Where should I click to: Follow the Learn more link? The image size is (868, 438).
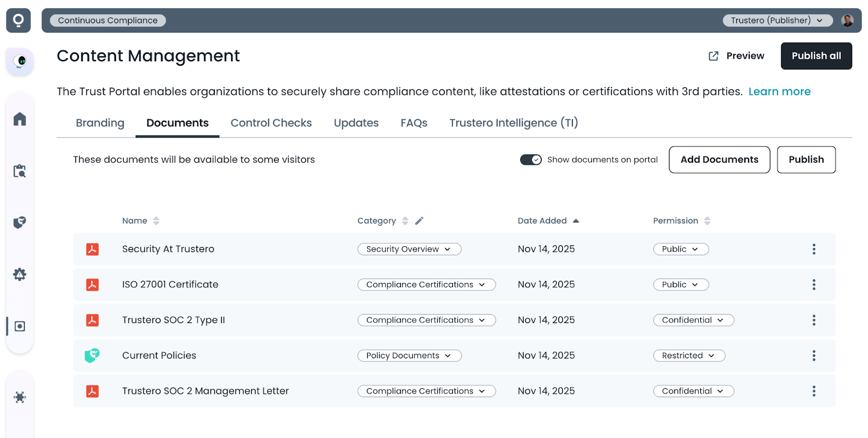pos(779,92)
